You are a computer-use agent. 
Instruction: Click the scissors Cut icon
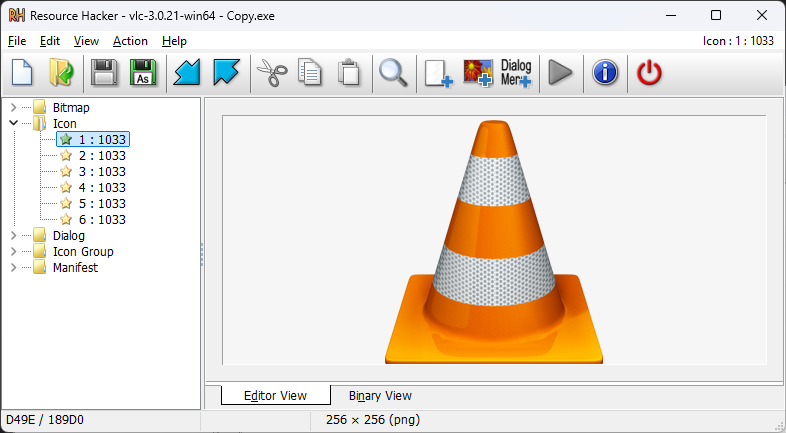(x=272, y=73)
